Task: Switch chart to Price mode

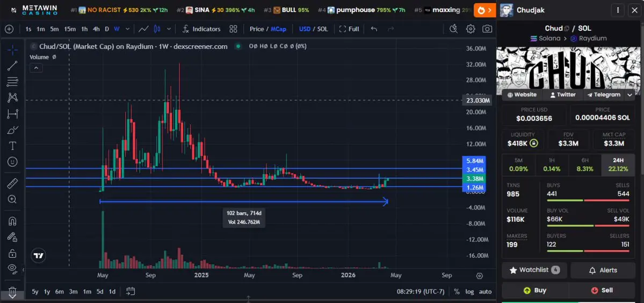Action: 257,29
